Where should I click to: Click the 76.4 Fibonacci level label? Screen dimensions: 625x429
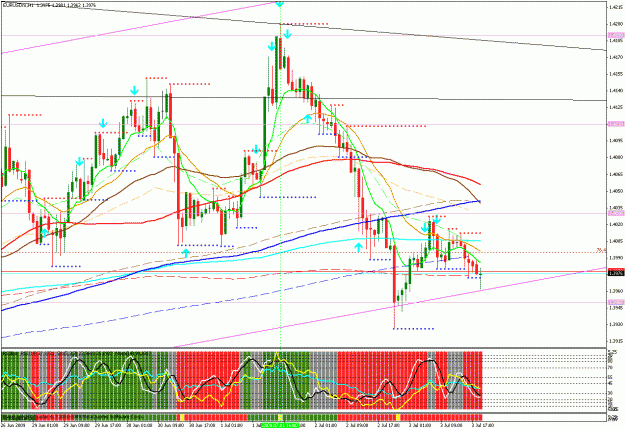(x=601, y=250)
